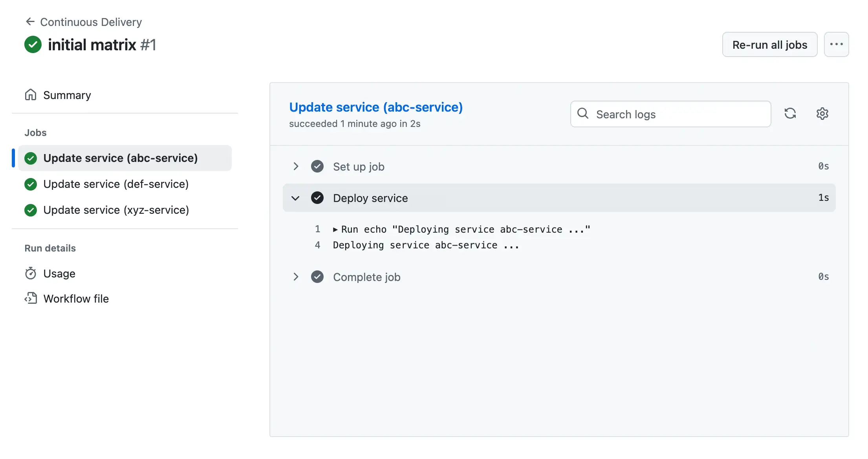Click log line number 4

click(x=317, y=245)
